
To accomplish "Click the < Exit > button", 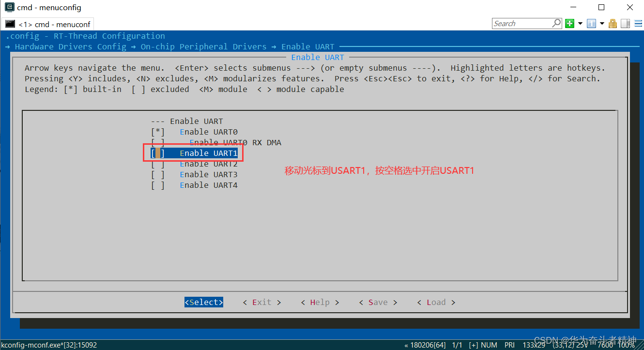I will (261, 302).
